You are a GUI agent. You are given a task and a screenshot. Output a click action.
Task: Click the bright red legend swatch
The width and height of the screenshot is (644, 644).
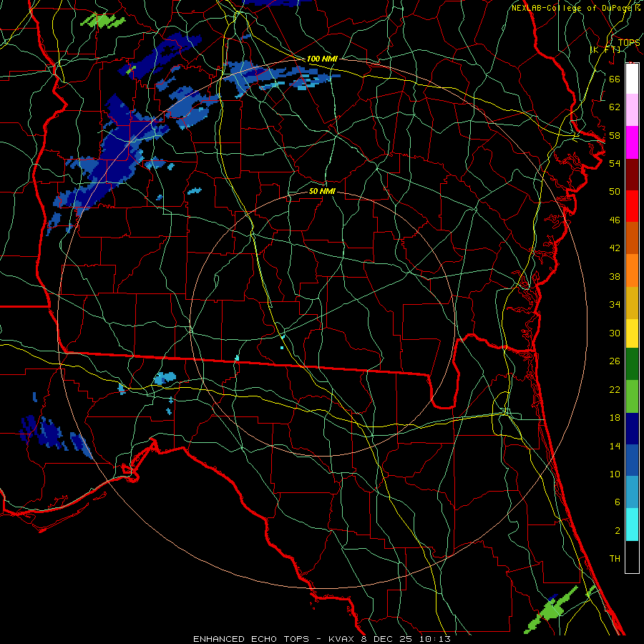pyautogui.click(x=632, y=206)
